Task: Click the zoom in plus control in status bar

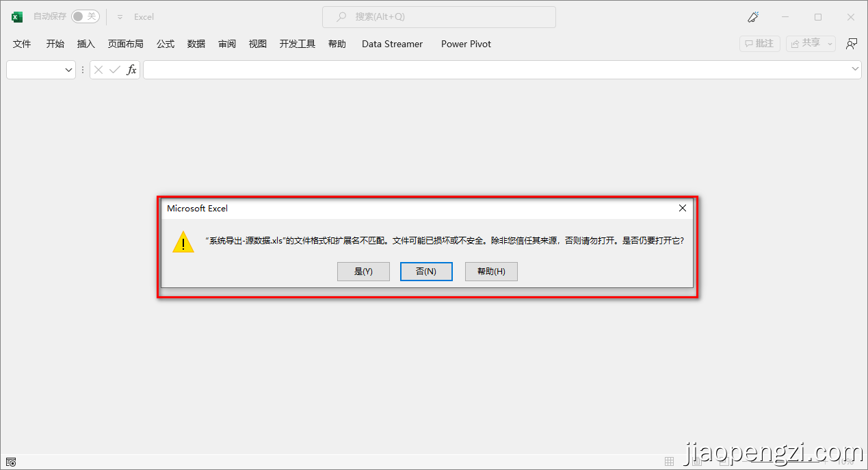Action: [824, 461]
